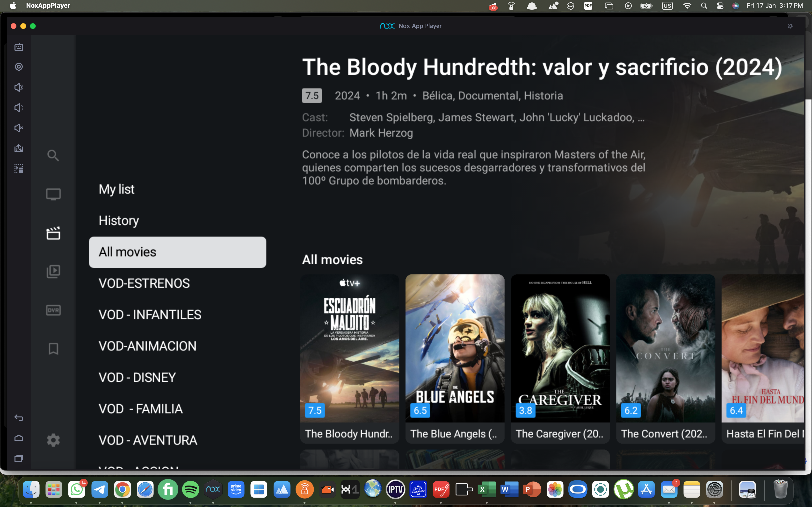Select the Live TV monitor icon

53,195
